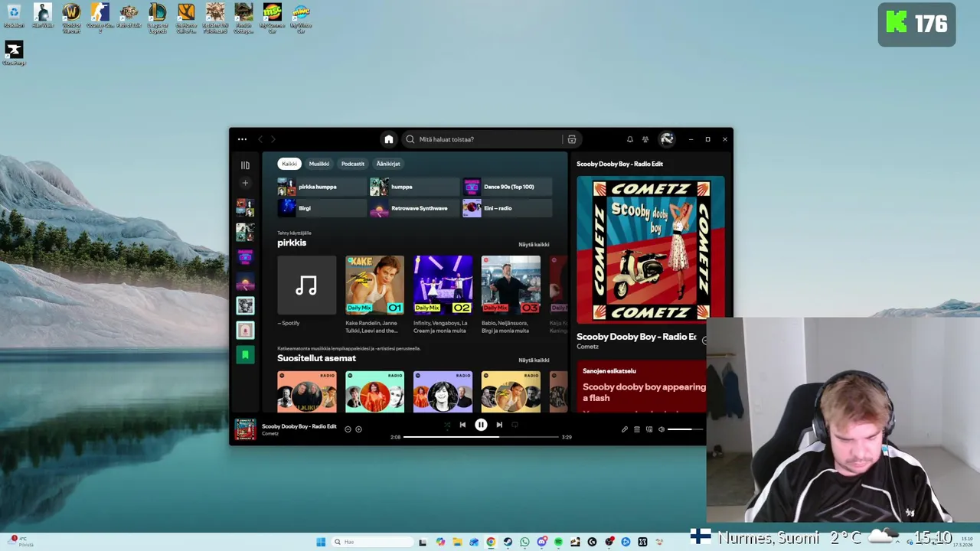Open the playback queue icon

636,429
